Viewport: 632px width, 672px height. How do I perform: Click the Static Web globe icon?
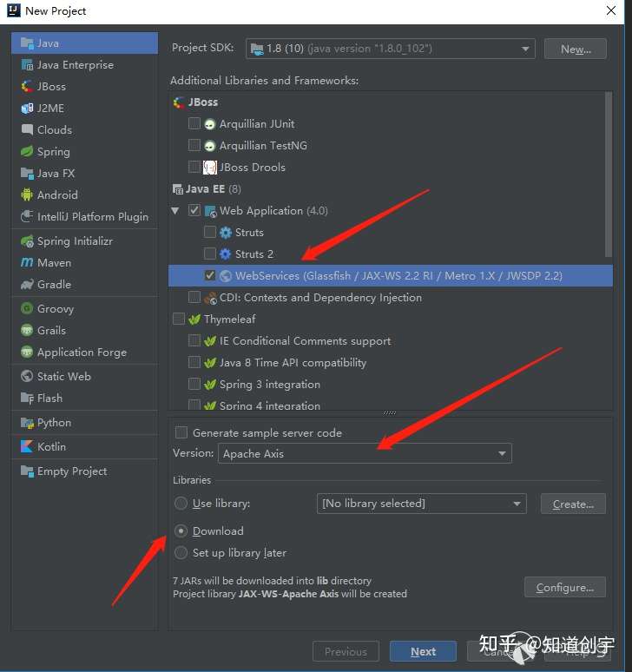coord(27,376)
